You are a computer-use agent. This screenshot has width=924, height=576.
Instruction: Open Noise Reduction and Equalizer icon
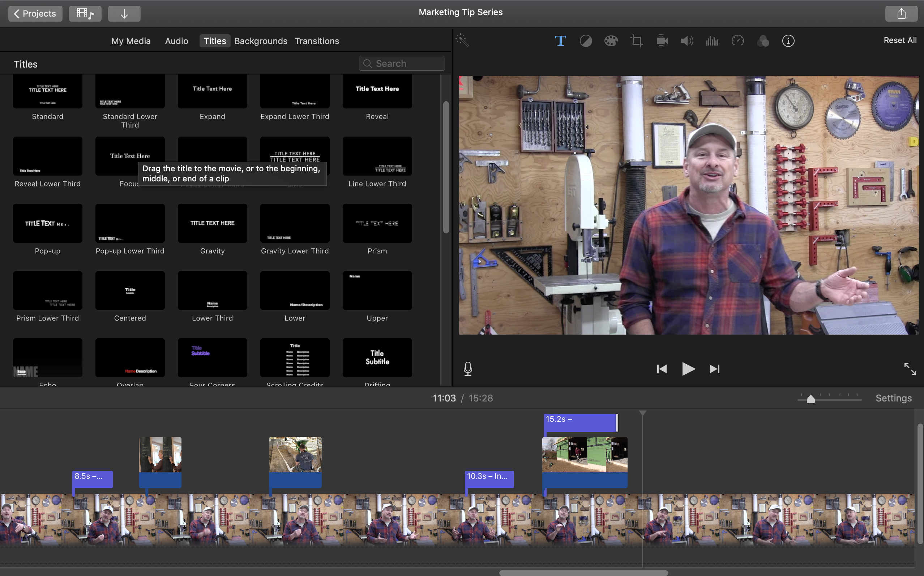712,41
